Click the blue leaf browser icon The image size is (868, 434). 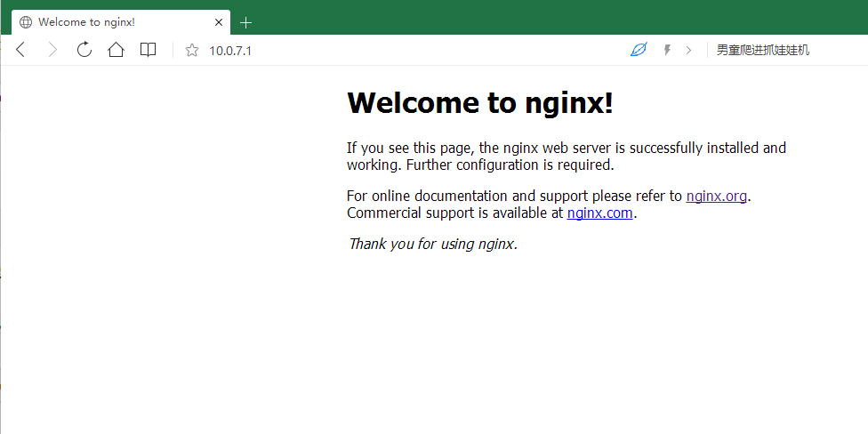[639, 51]
